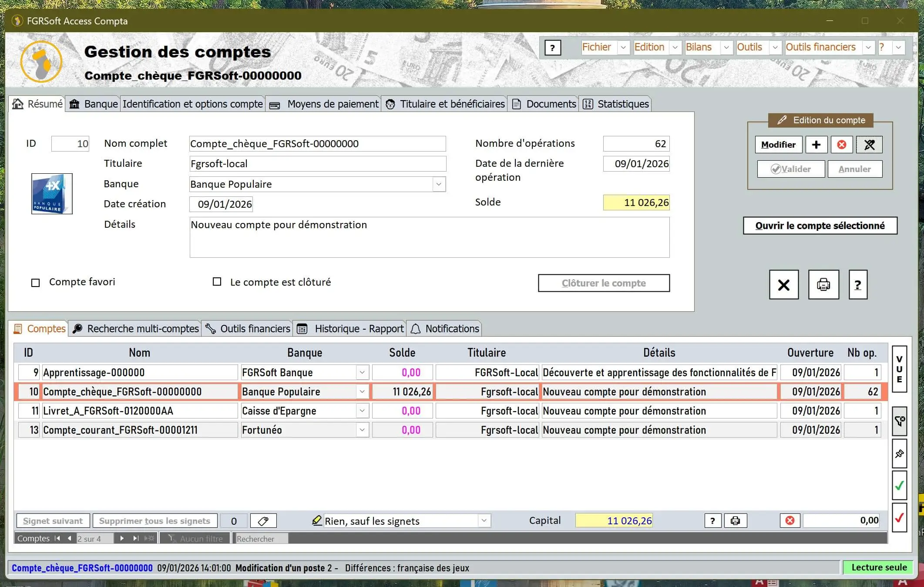Click the large X close button
The width and height of the screenshot is (924, 587).
[x=784, y=285]
